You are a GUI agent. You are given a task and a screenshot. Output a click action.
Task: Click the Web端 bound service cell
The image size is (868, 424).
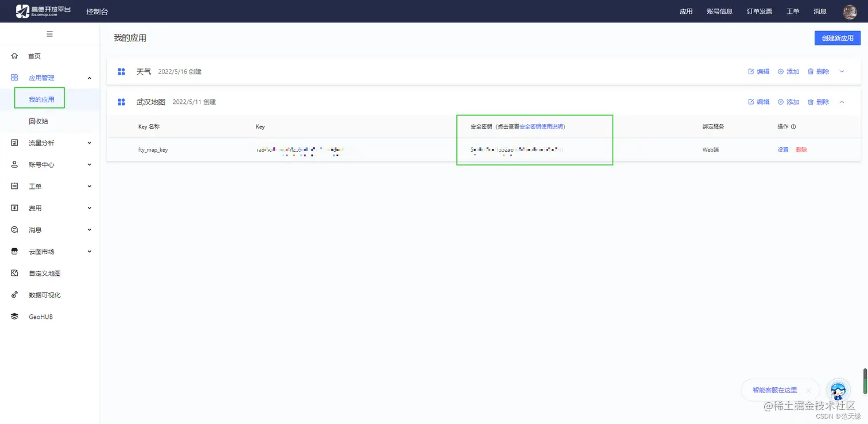point(711,149)
